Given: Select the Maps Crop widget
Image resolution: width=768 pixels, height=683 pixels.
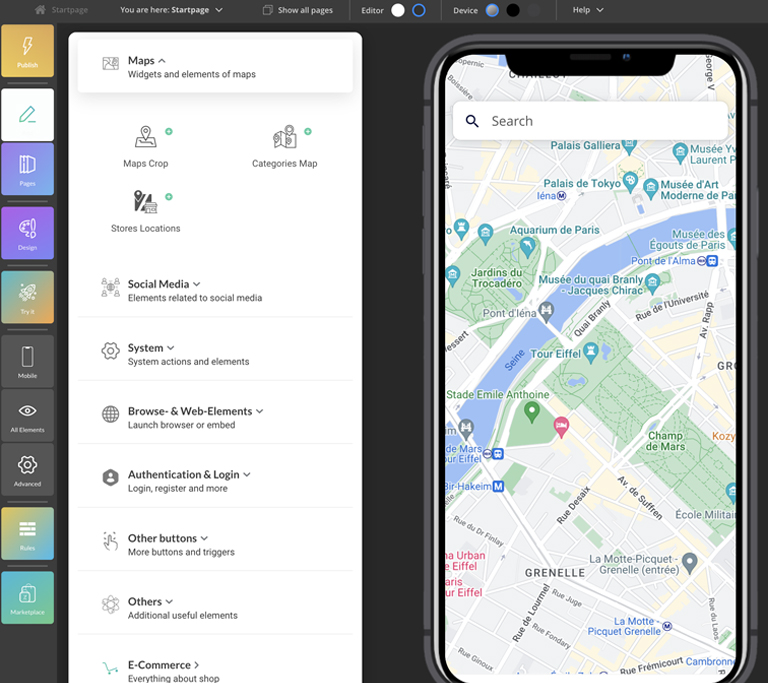Looking at the screenshot, I should coord(145,147).
